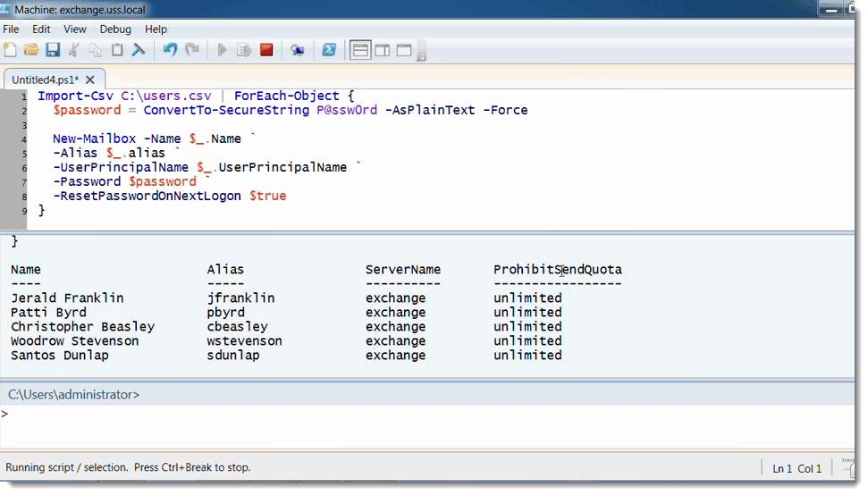Click C:\users.csv path in line 1
This screenshot has height=495, width=868.
[x=166, y=96]
